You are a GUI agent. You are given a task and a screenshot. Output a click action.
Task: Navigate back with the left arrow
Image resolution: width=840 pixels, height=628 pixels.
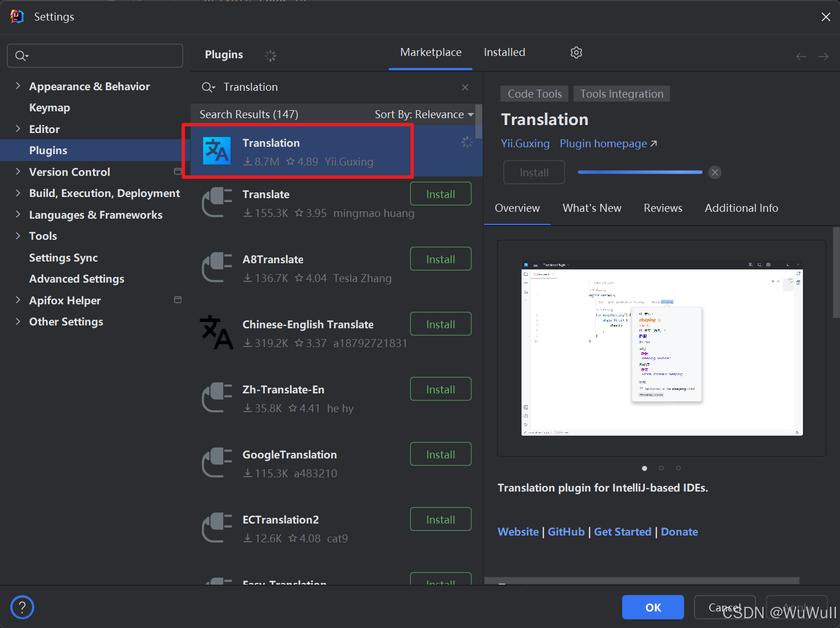801,56
